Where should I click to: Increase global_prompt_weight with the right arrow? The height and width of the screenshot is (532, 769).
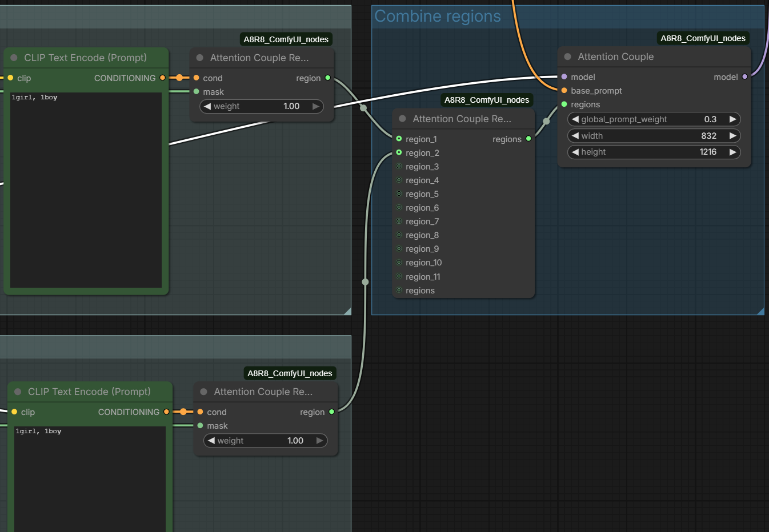[x=733, y=119]
